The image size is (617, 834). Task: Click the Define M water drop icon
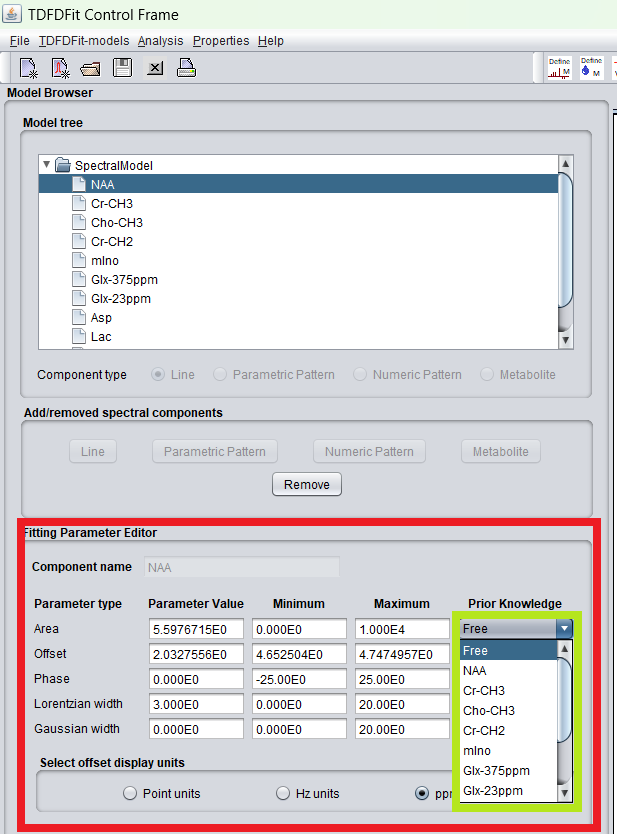coord(591,68)
